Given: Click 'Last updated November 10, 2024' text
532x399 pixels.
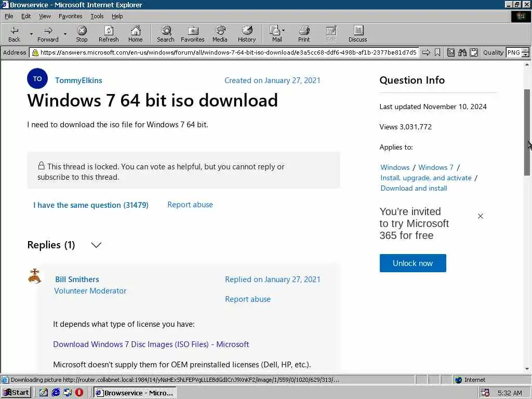Looking at the screenshot, I should tap(433, 107).
